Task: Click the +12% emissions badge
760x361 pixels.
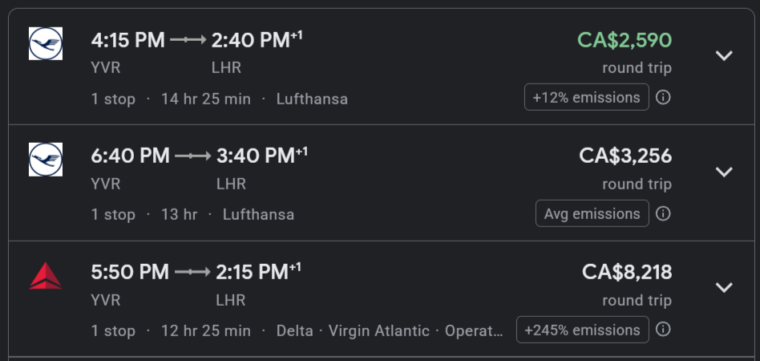Action: pyautogui.click(x=586, y=97)
